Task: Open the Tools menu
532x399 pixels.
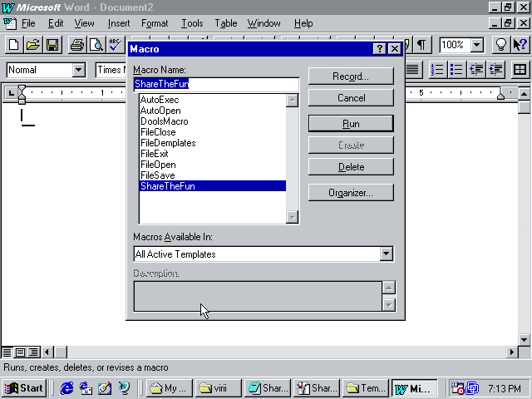Action: pyautogui.click(x=192, y=23)
